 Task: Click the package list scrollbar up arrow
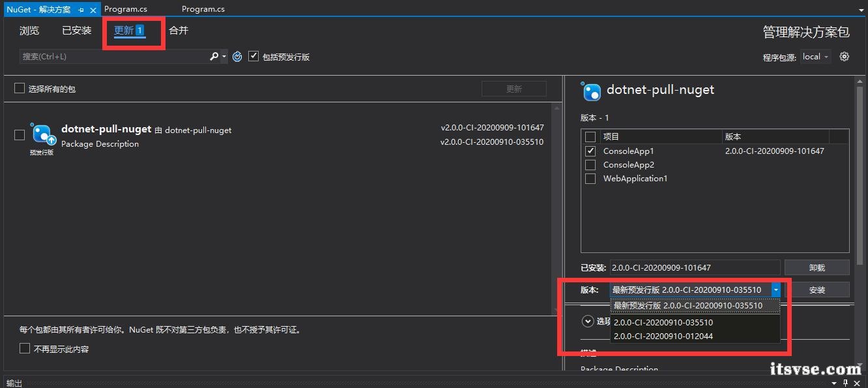pyautogui.click(x=557, y=108)
